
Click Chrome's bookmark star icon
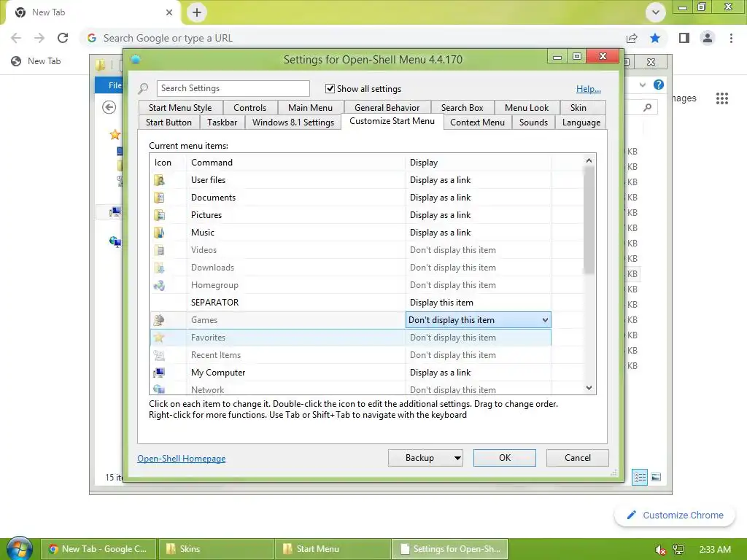tap(655, 38)
